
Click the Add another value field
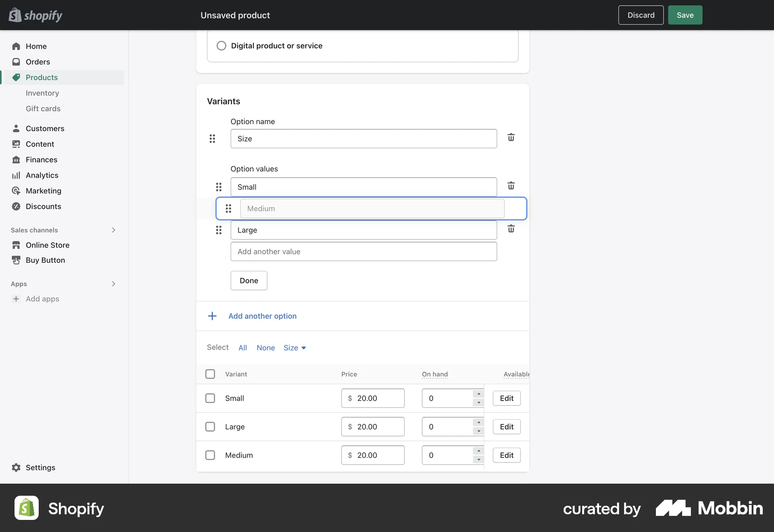(363, 251)
